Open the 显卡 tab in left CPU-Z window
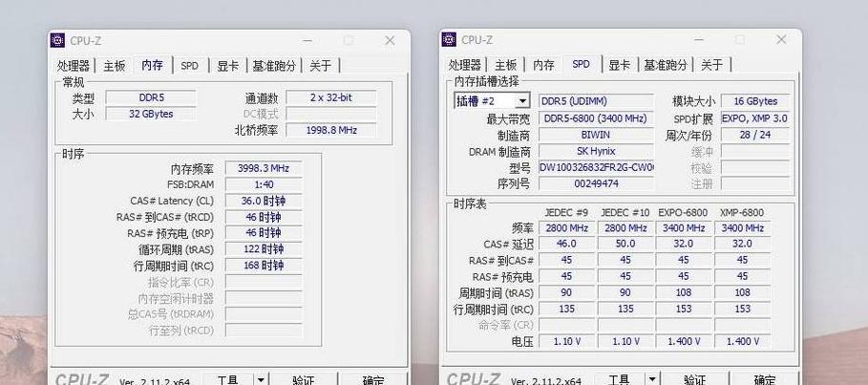The width and height of the screenshot is (868, 385). pyautogui.click(x=227, y=66)
